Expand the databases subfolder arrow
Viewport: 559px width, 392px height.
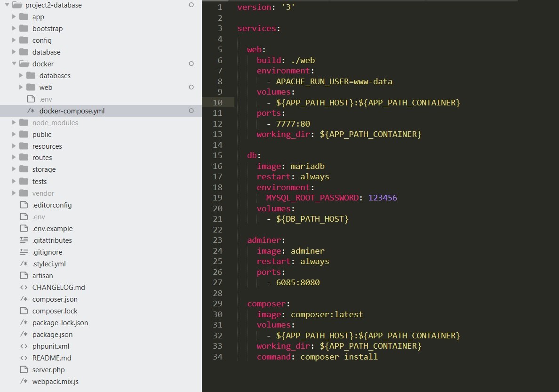(x=21, y=76)
